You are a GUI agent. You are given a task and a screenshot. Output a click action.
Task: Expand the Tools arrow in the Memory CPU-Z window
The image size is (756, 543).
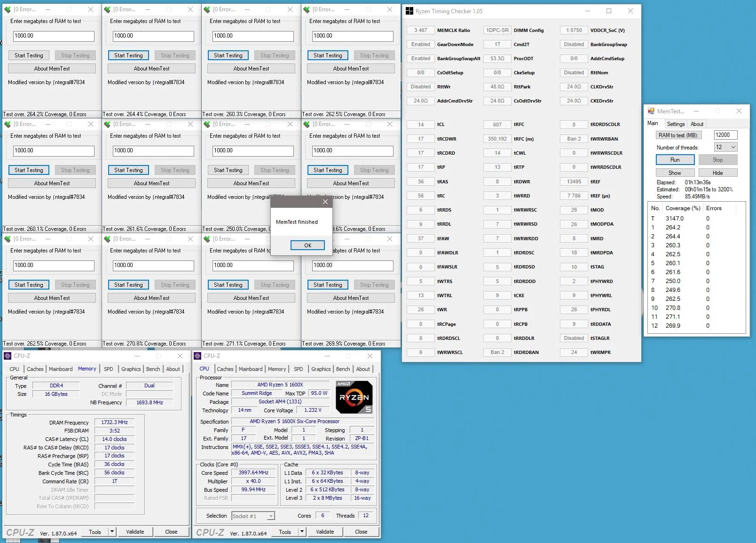coord(112,532)
